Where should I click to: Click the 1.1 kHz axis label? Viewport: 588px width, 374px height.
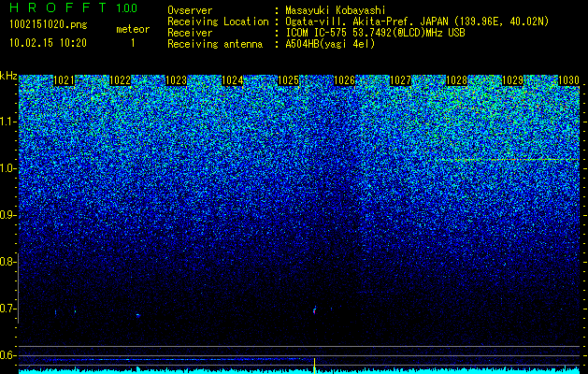tap(7, 122)
